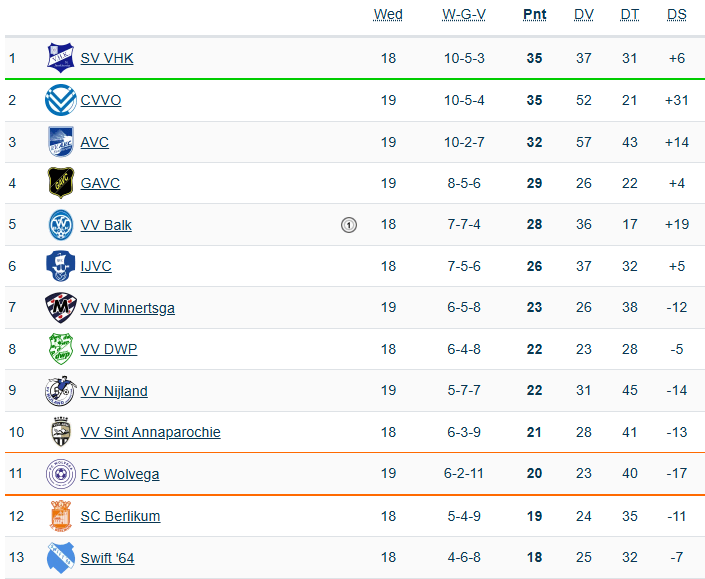
Task: Click the SC Berlikum orange logo
Action: coord(61,516)
